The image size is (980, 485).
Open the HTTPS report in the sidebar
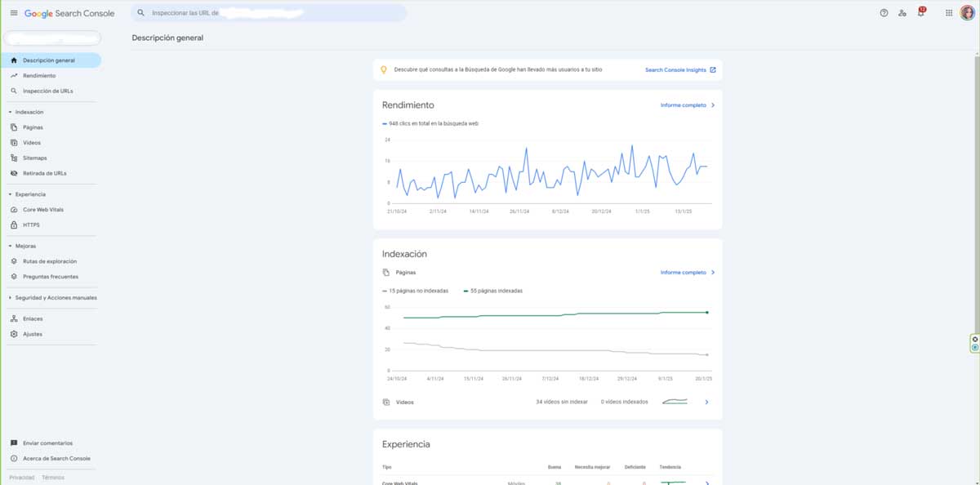(x=33, y=225)
